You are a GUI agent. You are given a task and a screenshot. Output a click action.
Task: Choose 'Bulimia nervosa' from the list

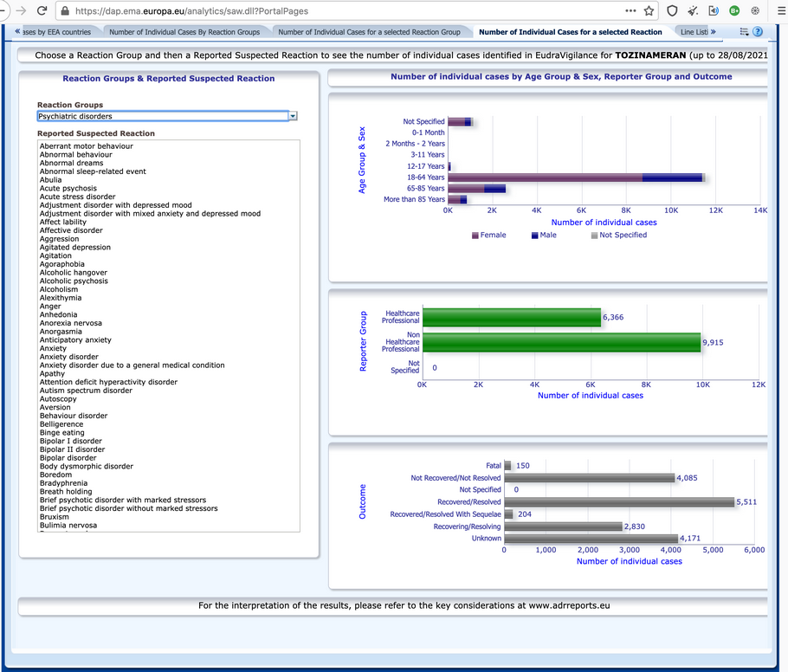68,526
